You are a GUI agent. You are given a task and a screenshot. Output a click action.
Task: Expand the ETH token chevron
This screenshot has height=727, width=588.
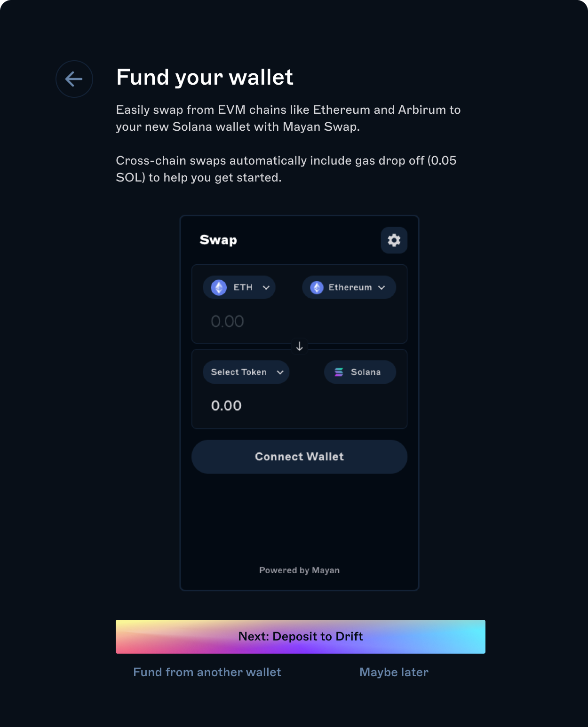point(266,287)
